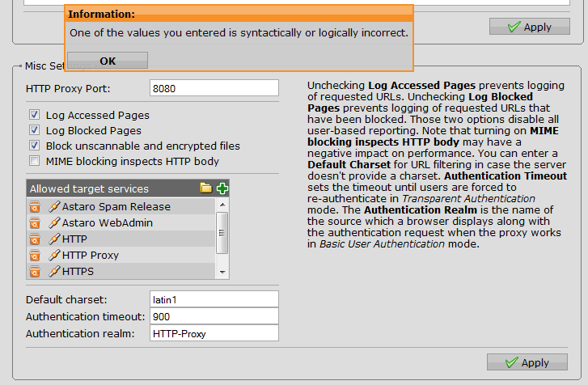
Task: Click the upper Apply button
Action: (x=529, y=27)
